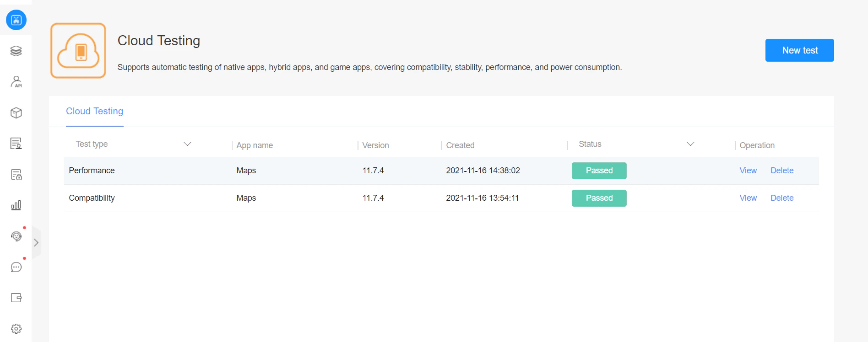The height and width of the screenshot is (342, 868).
Task: Open the document lock icon in sidebar
Action: pyautogui.click(x=16, y=175)
